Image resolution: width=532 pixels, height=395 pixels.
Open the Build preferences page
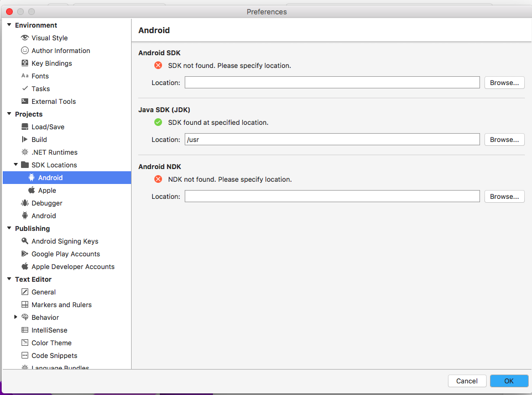(39, 139)
